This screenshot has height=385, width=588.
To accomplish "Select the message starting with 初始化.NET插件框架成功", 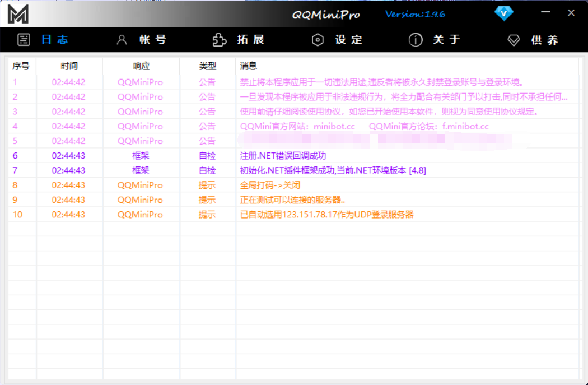I will [x=333, y=170].
